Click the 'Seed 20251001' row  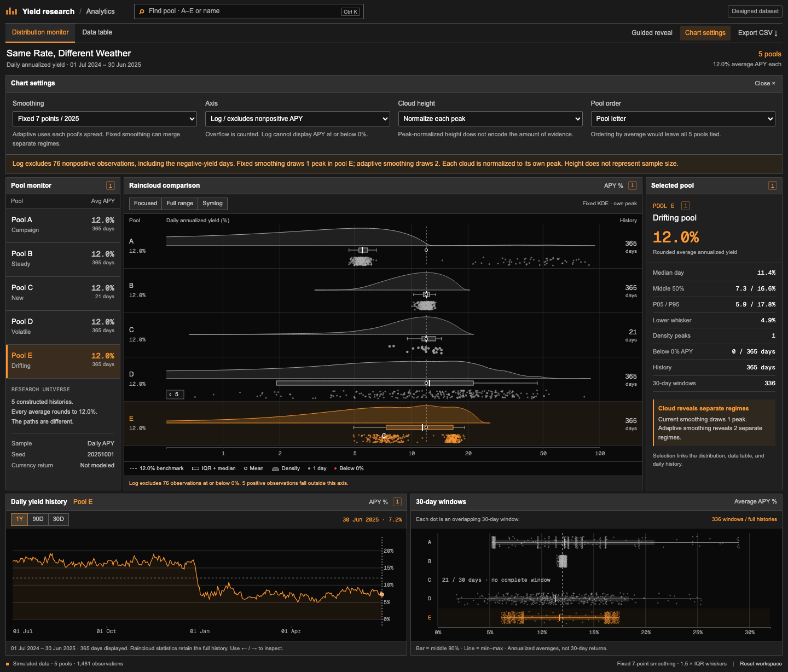point(63,454)
